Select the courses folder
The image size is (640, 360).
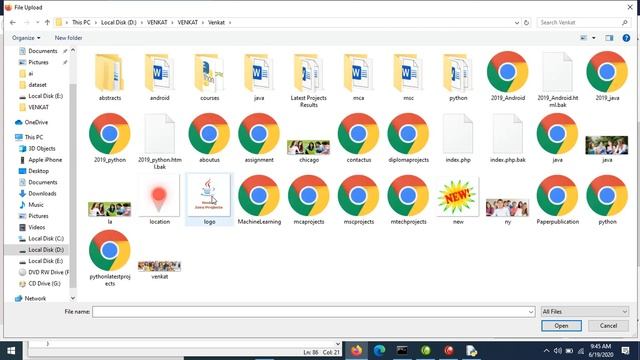[209, 77]
